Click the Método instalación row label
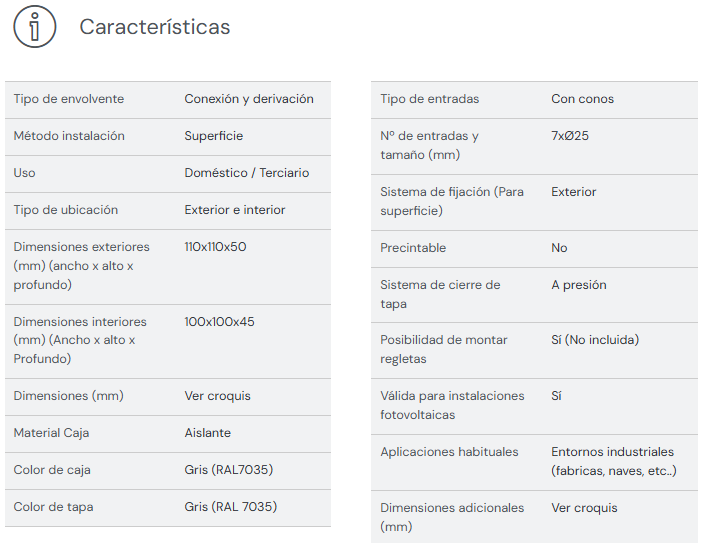The height and width of the screenshot is (543, 704). click(x=69, y=136)
